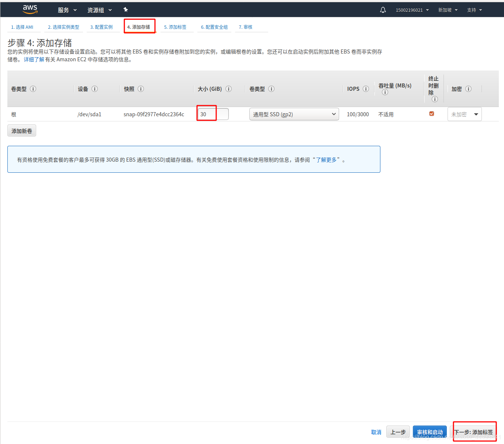Click 下一步: 添加标签 button
This screenshot has height=444, width=504.
[x=473, y=432]
